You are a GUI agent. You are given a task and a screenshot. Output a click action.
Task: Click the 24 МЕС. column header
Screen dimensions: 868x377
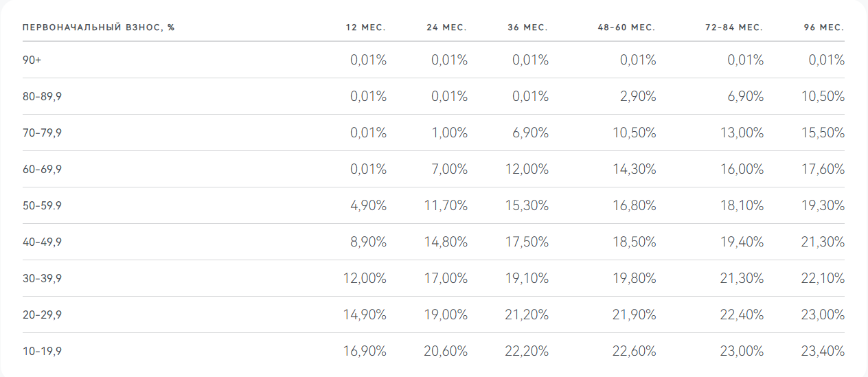tap(446, 27)
